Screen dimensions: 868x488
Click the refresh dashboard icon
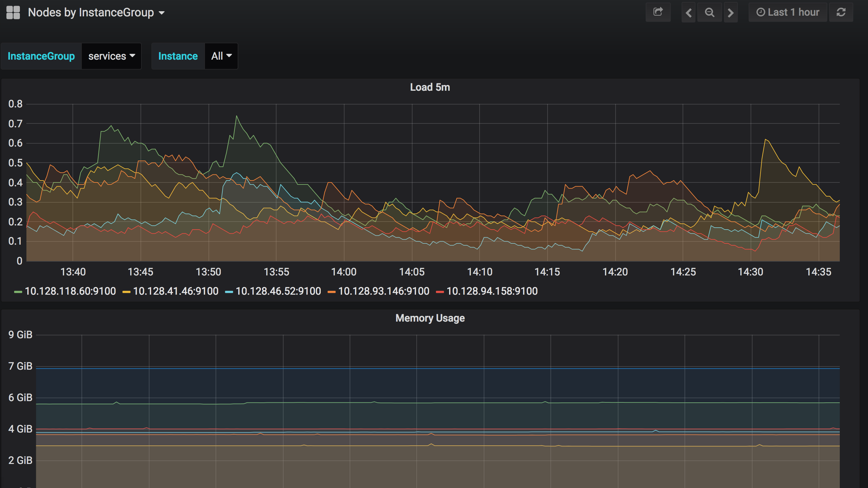(x=841, y=13)
